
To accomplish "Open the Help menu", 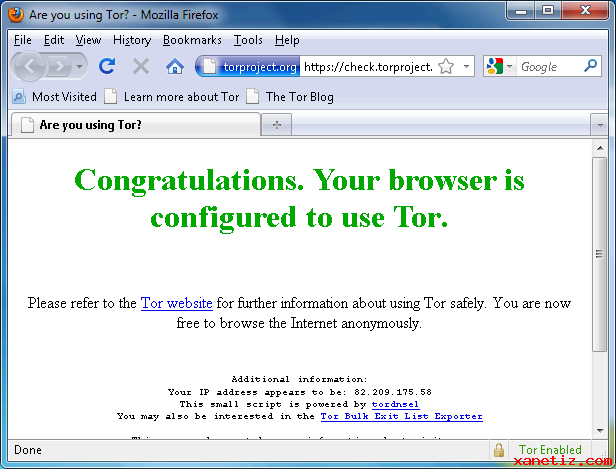I will (287, 40).
